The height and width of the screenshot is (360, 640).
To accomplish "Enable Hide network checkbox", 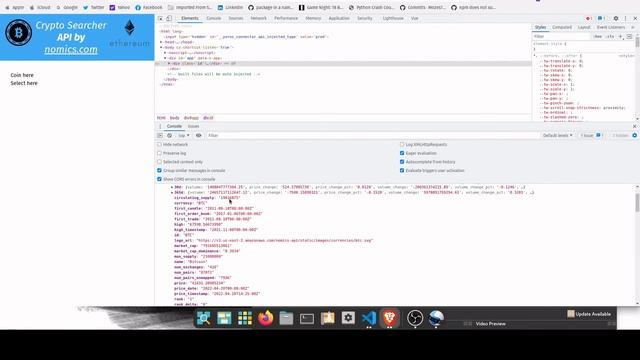I will click(160, 144).
